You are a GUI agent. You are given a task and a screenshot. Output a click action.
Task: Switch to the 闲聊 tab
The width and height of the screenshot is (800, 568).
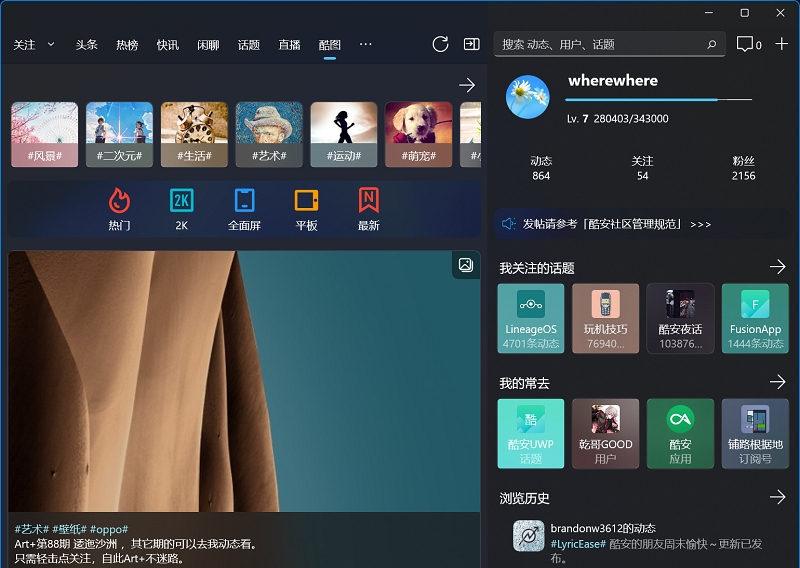pos(208,45)
